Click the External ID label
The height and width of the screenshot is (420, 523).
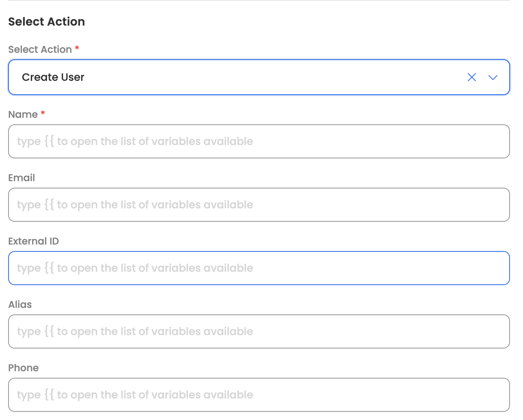pyautogui.click(x=33, y=241)
